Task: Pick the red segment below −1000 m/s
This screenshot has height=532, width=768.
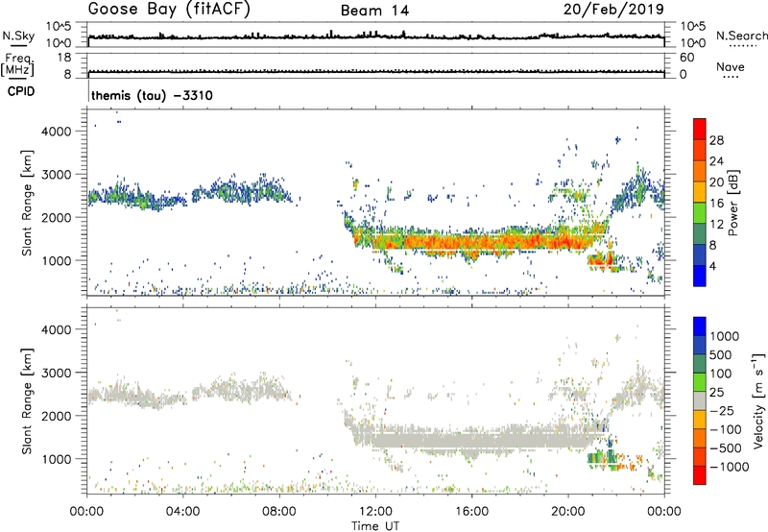Action: (x=700, y=475)
